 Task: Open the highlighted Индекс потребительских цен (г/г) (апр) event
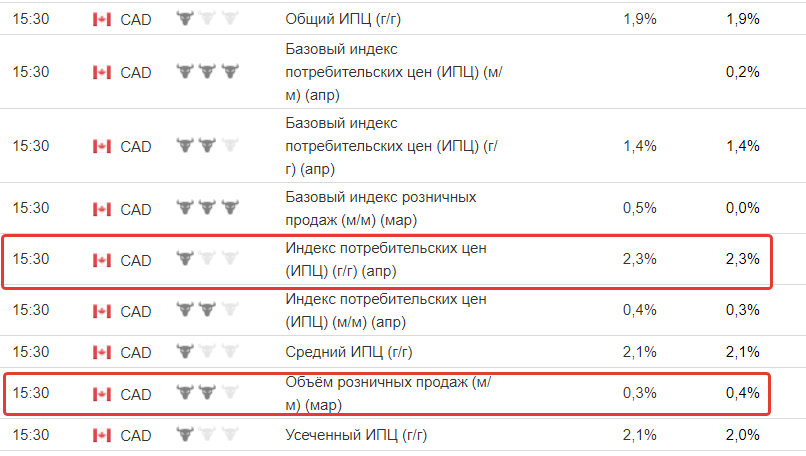[386, 259]
